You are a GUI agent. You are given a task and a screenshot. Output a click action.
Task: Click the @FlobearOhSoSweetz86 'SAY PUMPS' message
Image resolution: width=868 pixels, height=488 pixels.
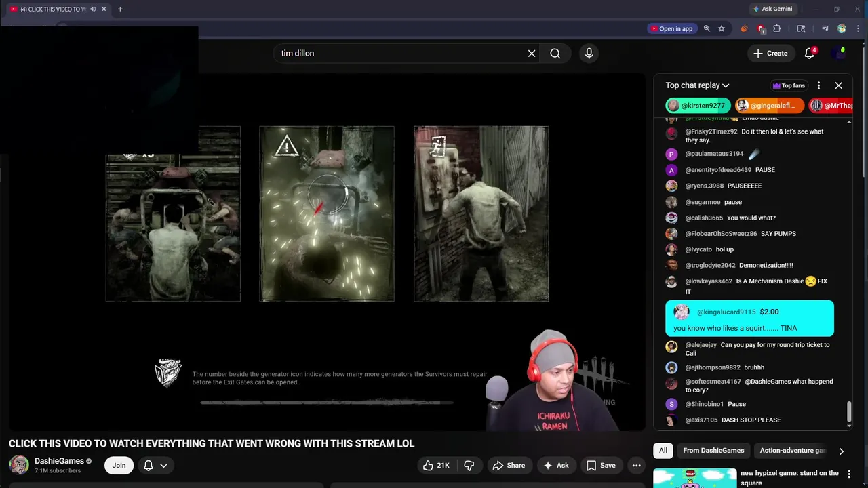(x=749, y=234)
